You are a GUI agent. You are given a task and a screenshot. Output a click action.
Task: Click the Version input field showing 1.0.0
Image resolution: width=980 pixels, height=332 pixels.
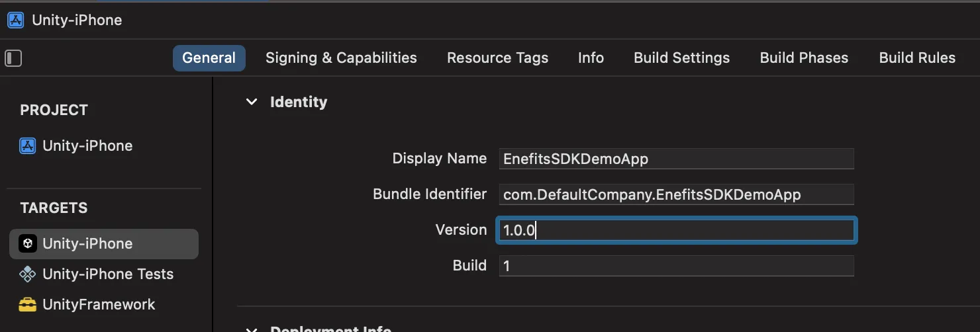click(x=676, y=230)
